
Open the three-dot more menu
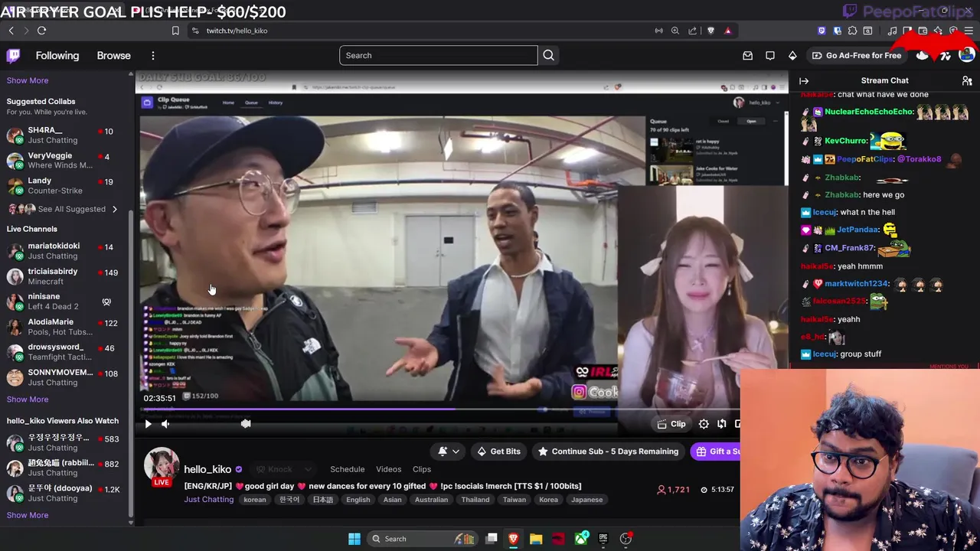[153, 55]
